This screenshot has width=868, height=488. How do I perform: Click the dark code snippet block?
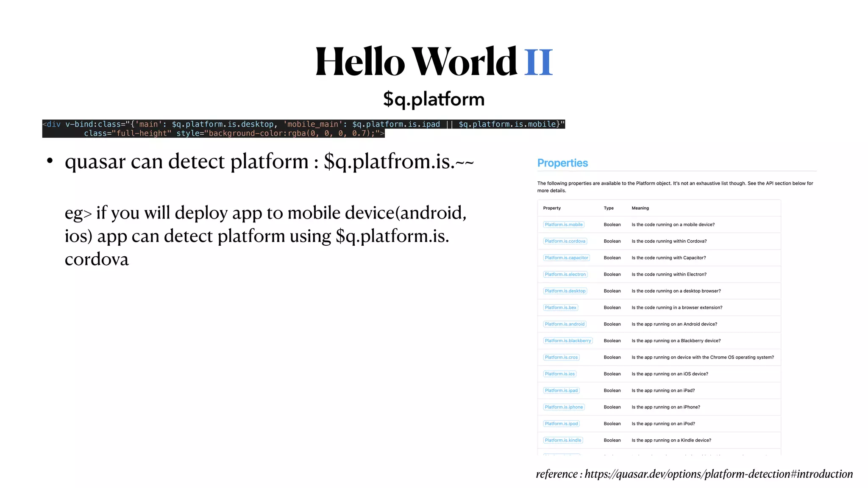pos(303,128)
